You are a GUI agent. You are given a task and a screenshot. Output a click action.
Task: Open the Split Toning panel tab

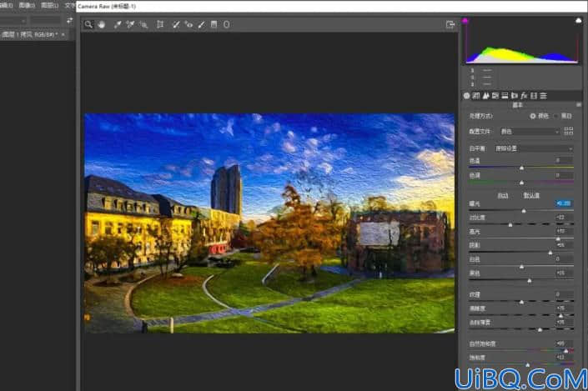(505, 96)
